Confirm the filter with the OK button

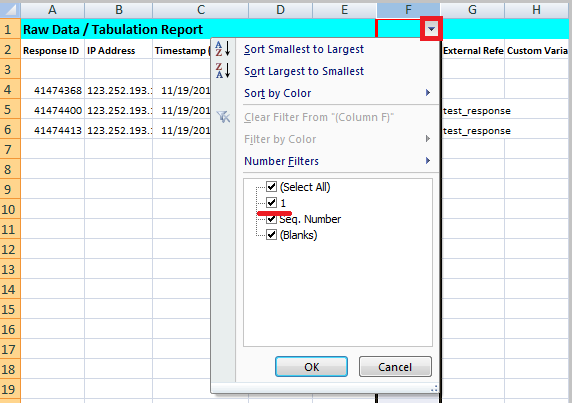pos(311,367)
